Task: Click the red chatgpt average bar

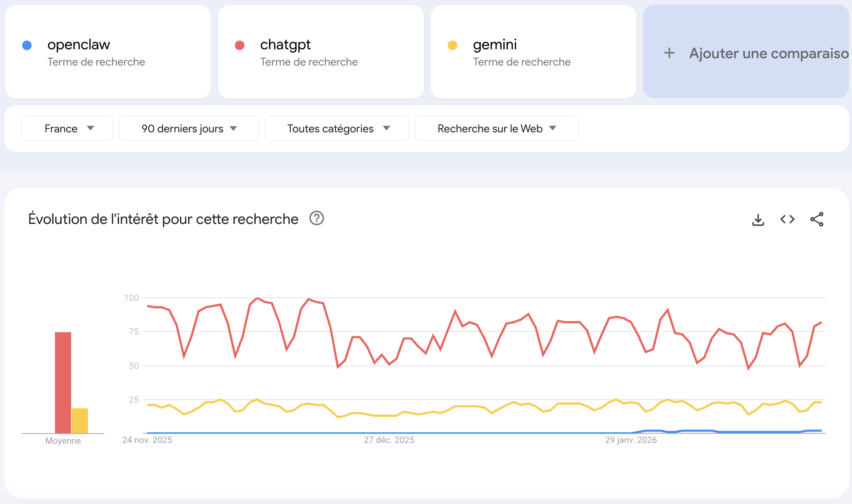Action: [x=63, y=383]
